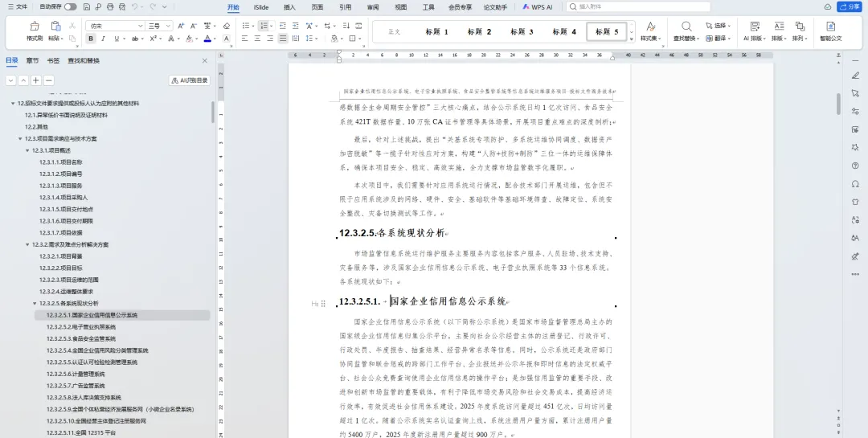
Task: Click the distributed alignment icon
Action: 296,39
